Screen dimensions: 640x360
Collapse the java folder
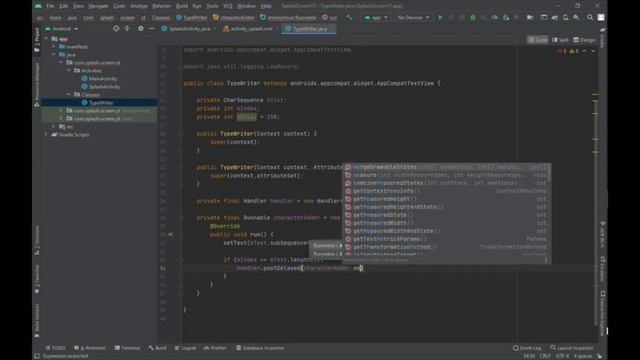53,54
